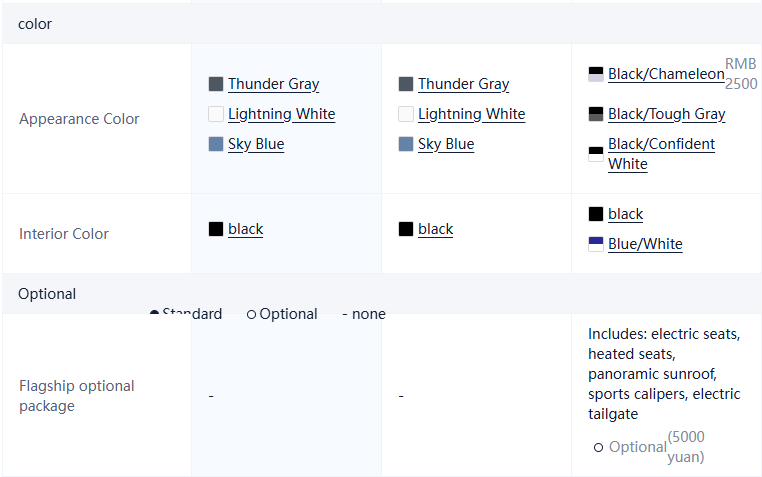
Task: Click the Optional legend circle marker
Action: click(x=251, y=314)
